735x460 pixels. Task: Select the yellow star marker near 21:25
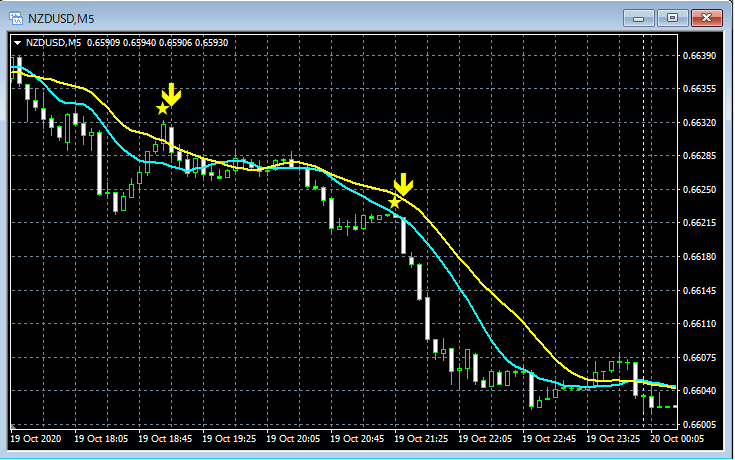click(395, 203)
